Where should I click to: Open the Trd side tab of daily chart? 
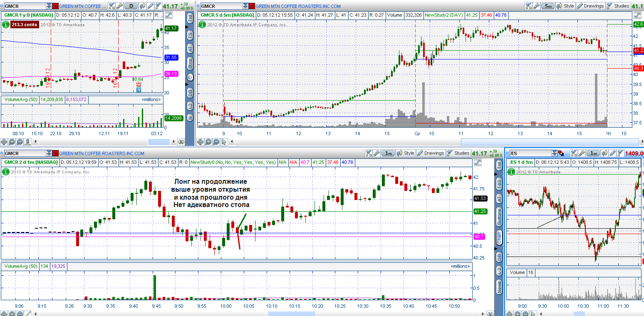(x=190, y=18)
